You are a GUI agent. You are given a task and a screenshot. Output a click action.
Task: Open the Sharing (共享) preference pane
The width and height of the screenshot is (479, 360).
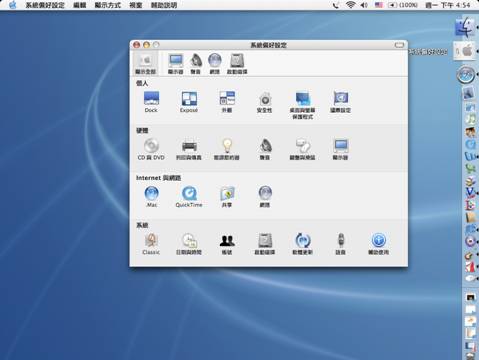click(227, 196)
